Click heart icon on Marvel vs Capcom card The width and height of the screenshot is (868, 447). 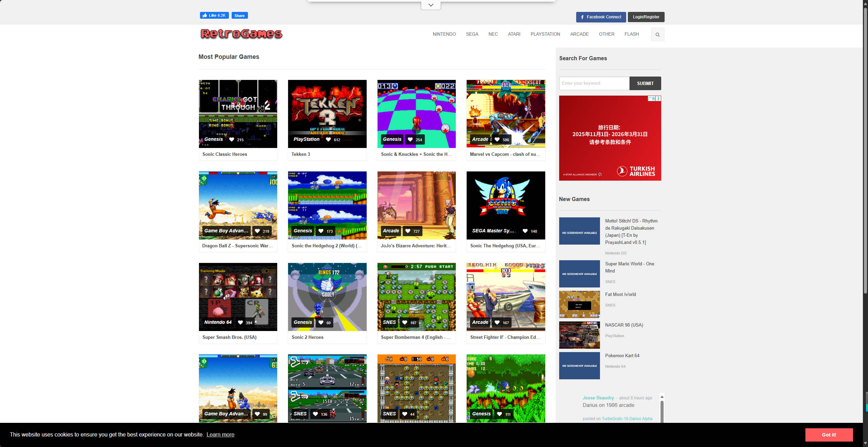(x=497, y=139)
